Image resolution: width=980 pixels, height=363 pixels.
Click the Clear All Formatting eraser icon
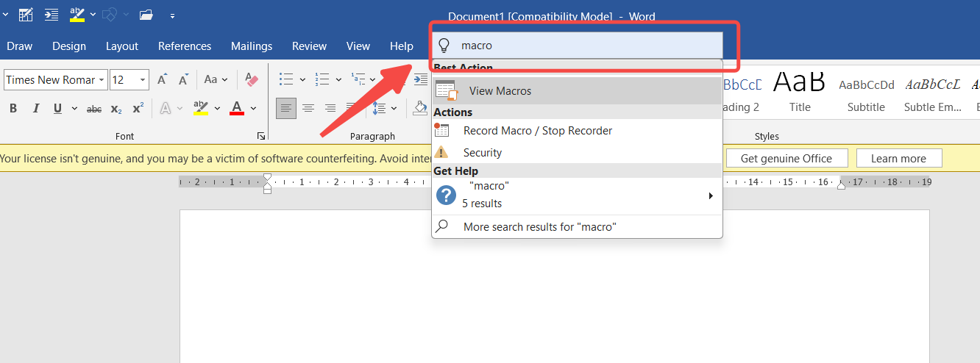tap(252, 79)
